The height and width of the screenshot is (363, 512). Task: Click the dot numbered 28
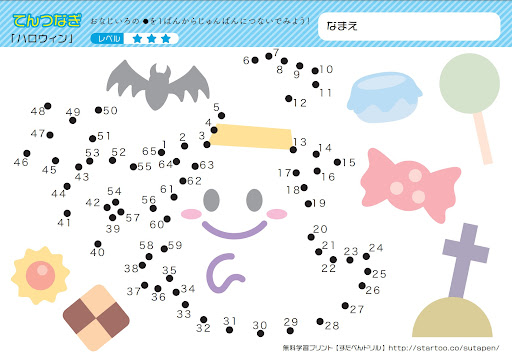click(320, 321)
